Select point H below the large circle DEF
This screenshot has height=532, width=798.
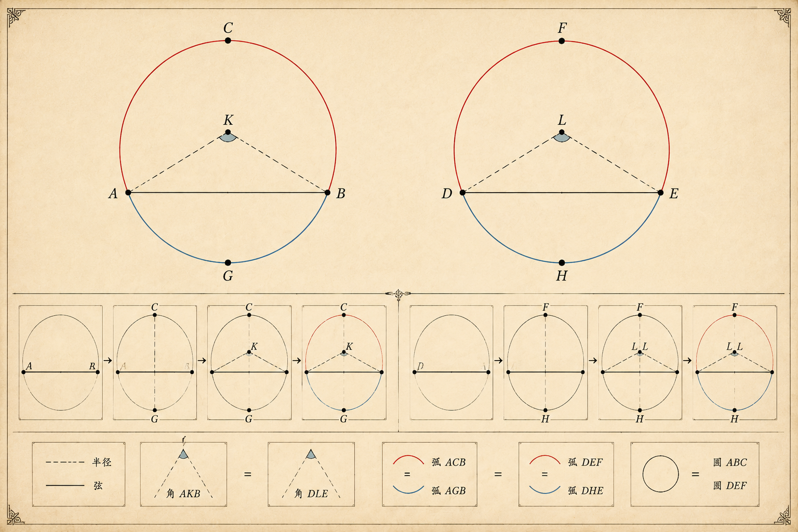[562, 263]
